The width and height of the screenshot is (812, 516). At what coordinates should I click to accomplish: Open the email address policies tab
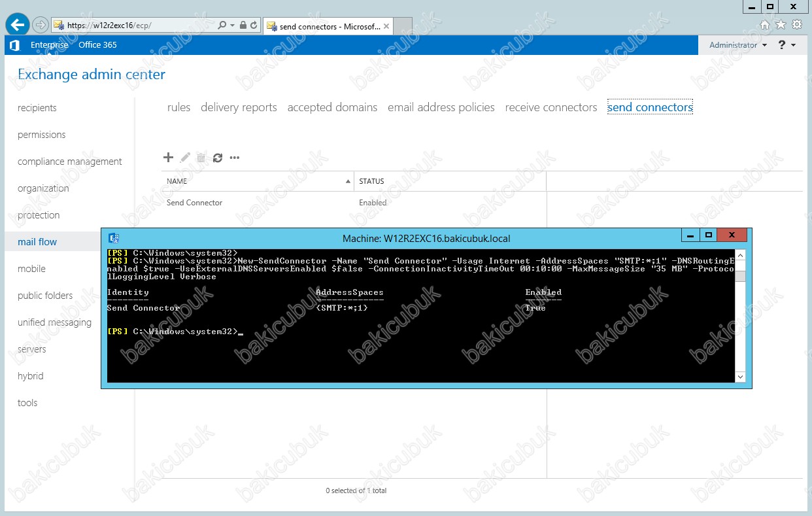(441, 107)
